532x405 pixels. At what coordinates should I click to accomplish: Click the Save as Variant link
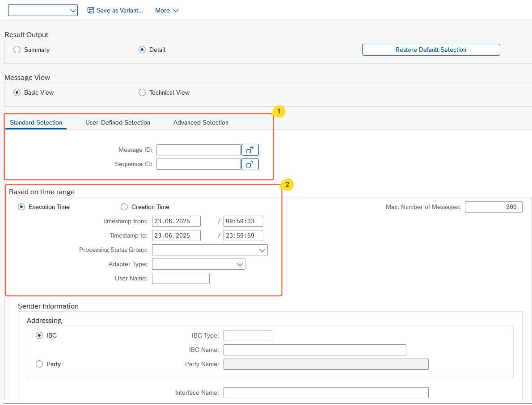[119, 10]
